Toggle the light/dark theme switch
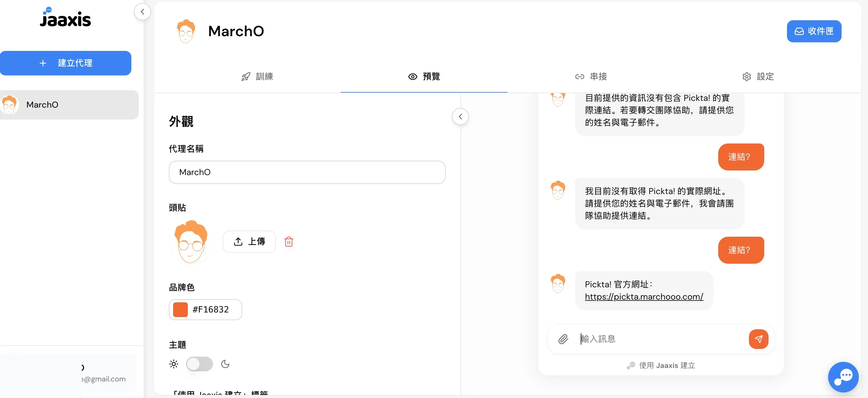This screenshot has width=868, height=398. (x=199, y=364)
